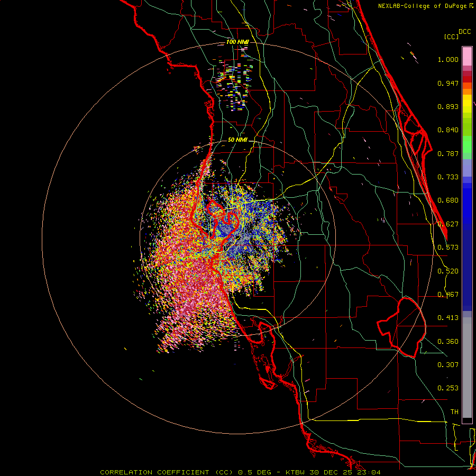Click the 0.680 scale value
This screenshot has height=476, width=476.
[448, 200]
